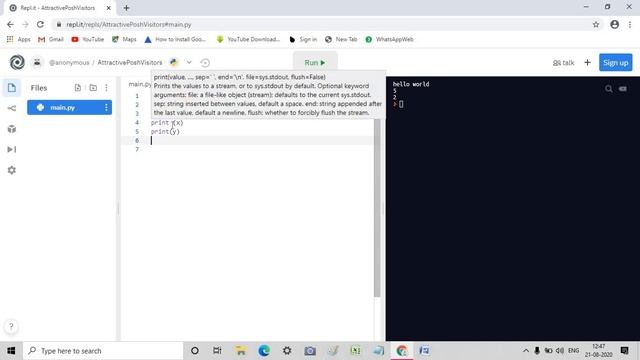Open the Chrome profile icon

click(x=615, y=24)
